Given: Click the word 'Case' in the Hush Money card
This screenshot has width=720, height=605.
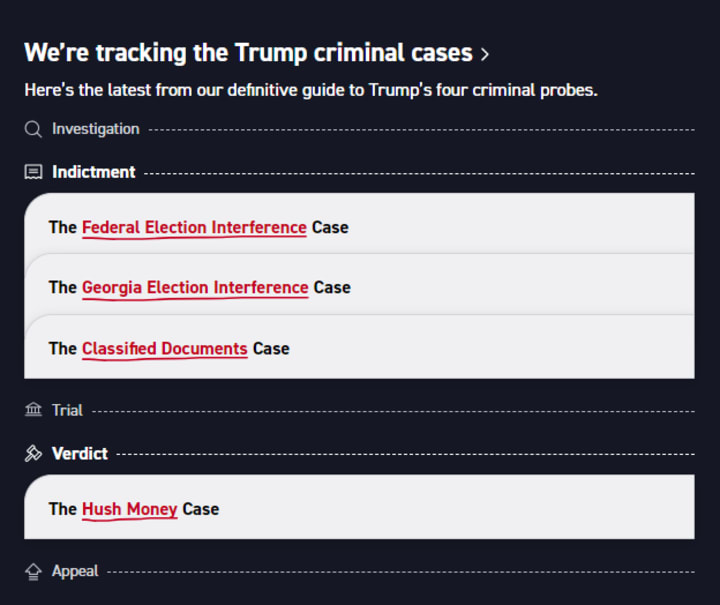Looking at the screenshot, I should [200, 508].
